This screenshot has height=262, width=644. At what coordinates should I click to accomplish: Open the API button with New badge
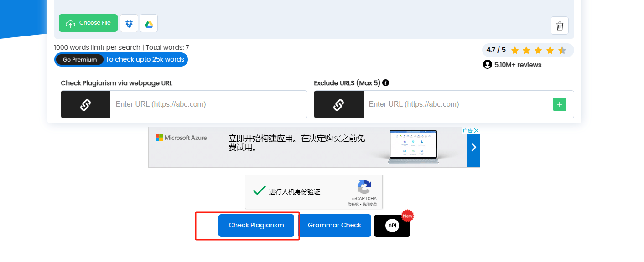tap(392, 226)
